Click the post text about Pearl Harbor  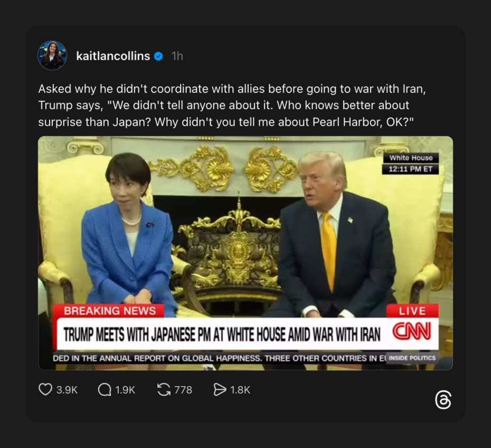(x=232, y=105)
